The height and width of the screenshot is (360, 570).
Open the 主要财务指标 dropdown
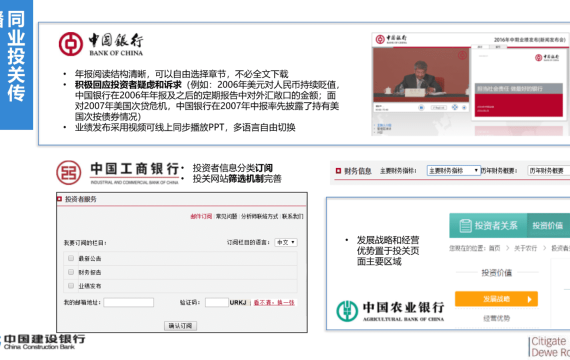click(x=453, y=171)
